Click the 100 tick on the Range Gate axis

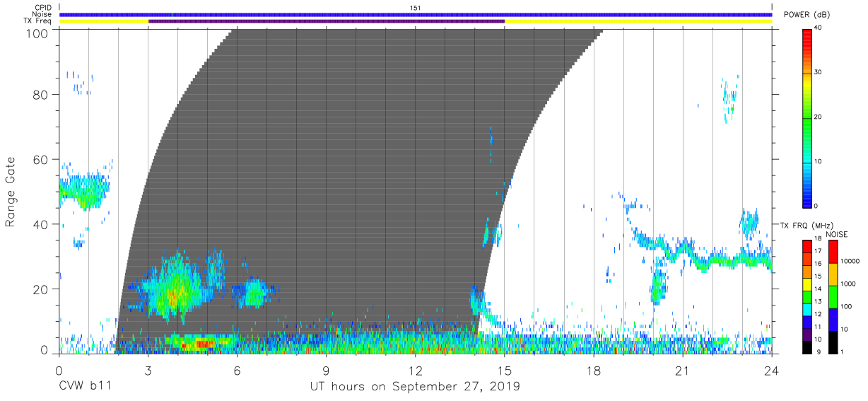click(36, 33)
